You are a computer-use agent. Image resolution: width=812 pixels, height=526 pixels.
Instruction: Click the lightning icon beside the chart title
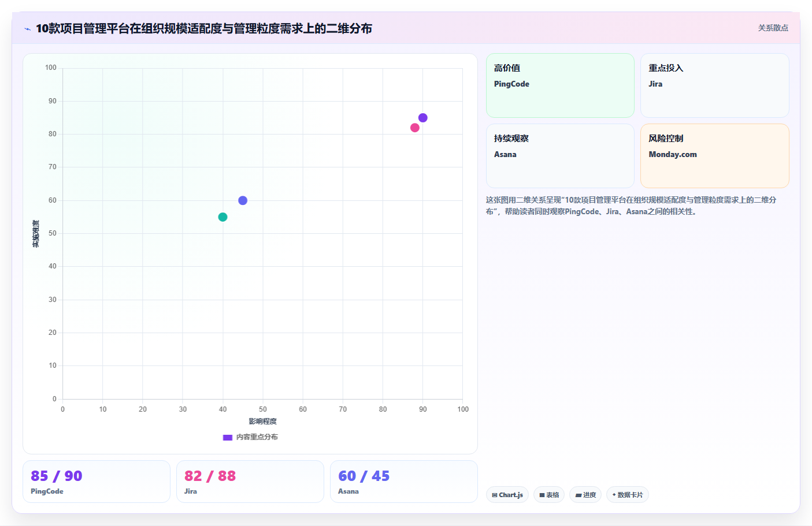point(27,29)
